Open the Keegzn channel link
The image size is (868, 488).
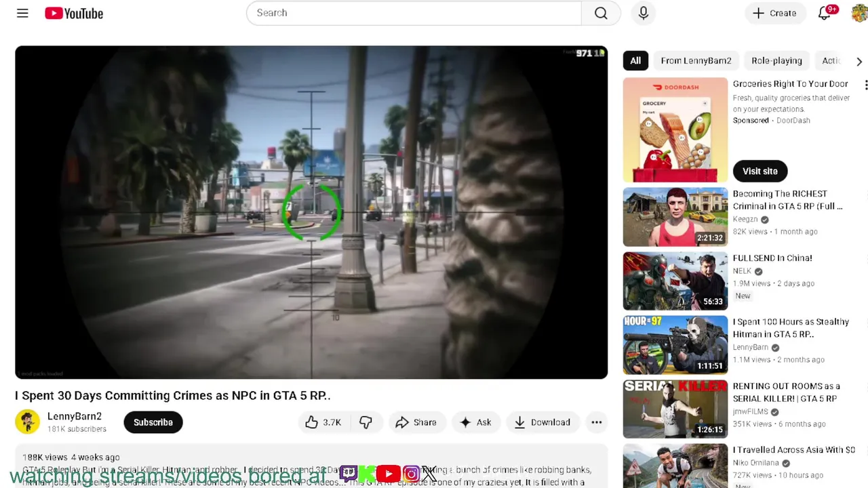tap(745, 220)
